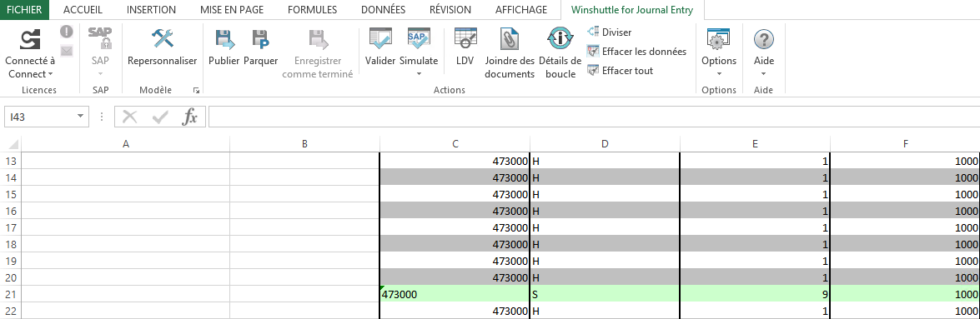Click cell E18 containing 1

[x=755, y=244]
